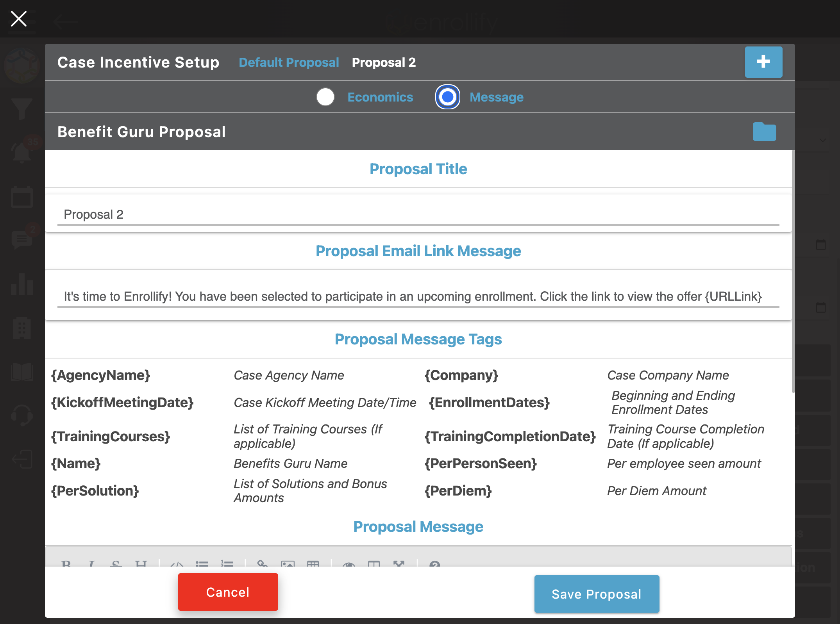This screenshot has width=840, height=624.
Task: Switch to Default Proposal tab
Action: [x=289, y=62]
